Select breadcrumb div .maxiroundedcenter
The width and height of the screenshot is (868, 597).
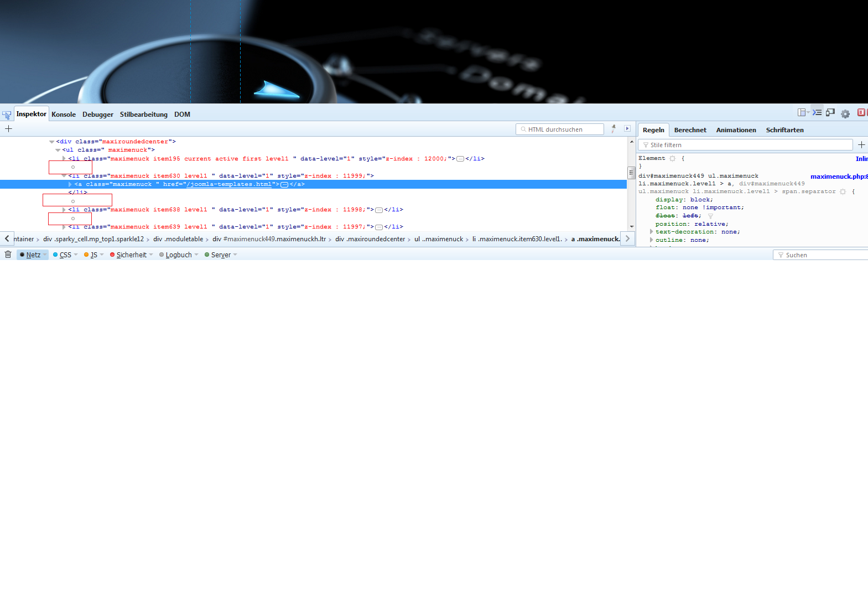pyautogui.click(x=370, y=239)
